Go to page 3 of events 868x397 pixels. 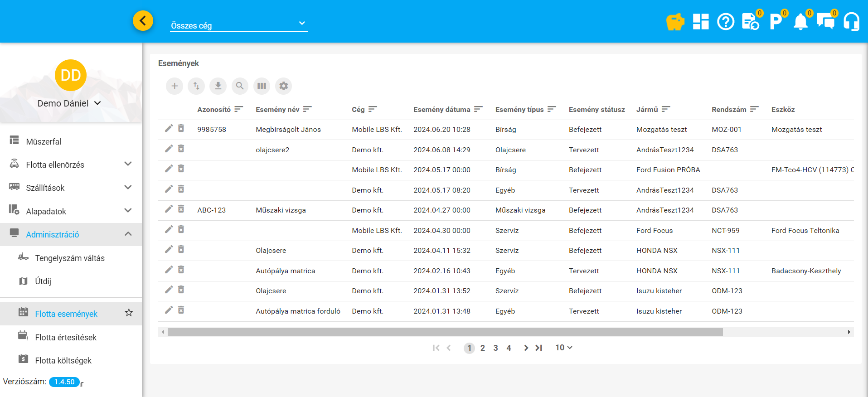click(x=495, y=348)
